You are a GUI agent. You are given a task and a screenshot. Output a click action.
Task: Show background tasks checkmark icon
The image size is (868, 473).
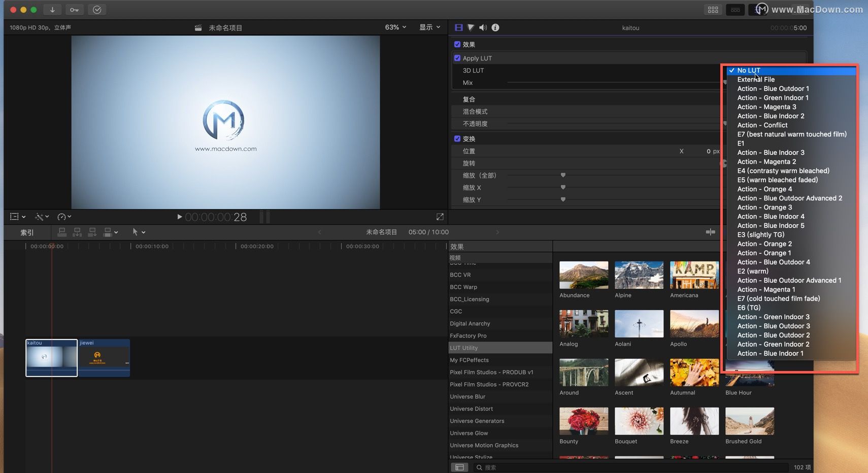(97, 10)
